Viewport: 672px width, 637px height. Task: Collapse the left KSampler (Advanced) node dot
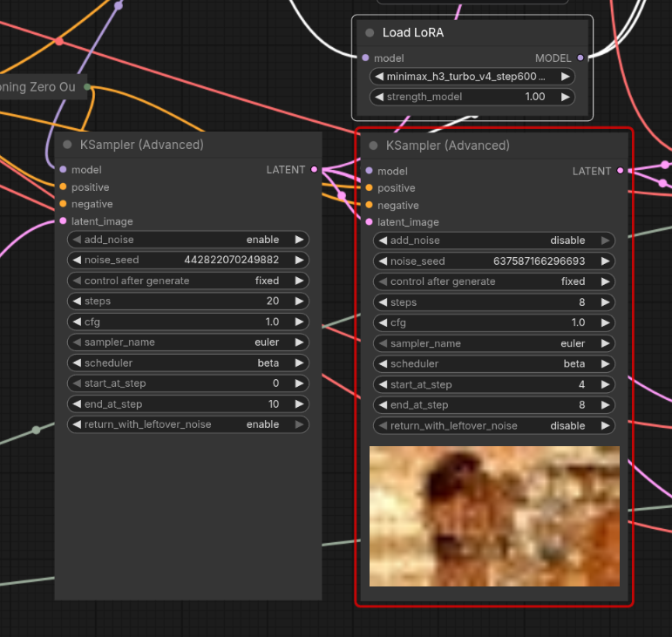[x=67, y=145]
